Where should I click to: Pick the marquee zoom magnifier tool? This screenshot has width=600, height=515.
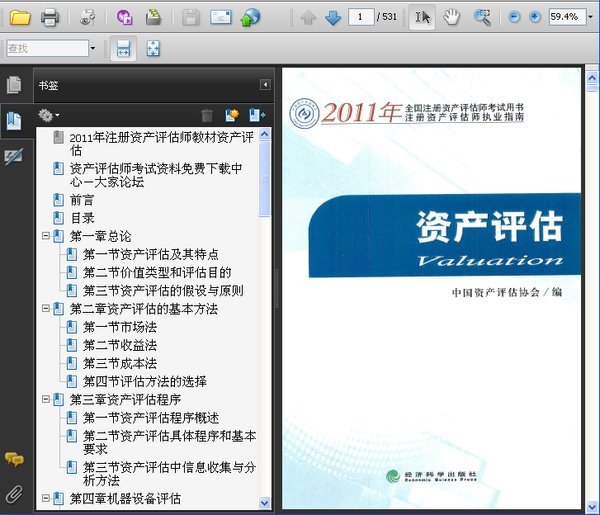click(x=482, y=17)
